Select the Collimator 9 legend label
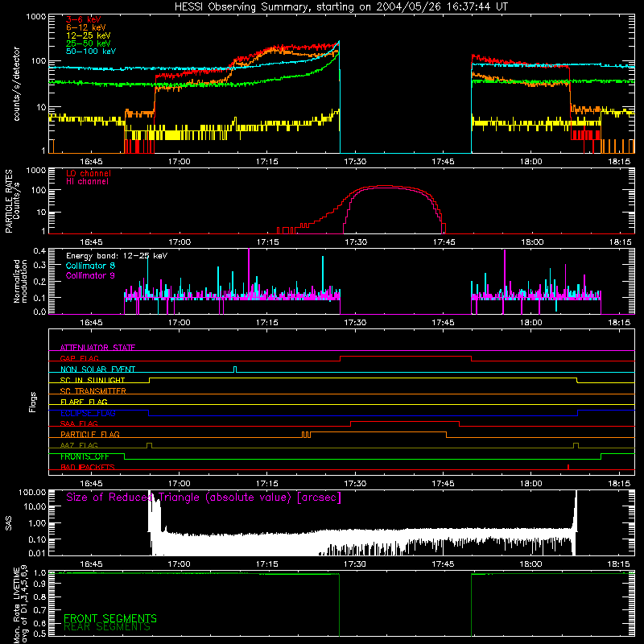The height and width of the screenshot is (644, 644). [90, 275]
